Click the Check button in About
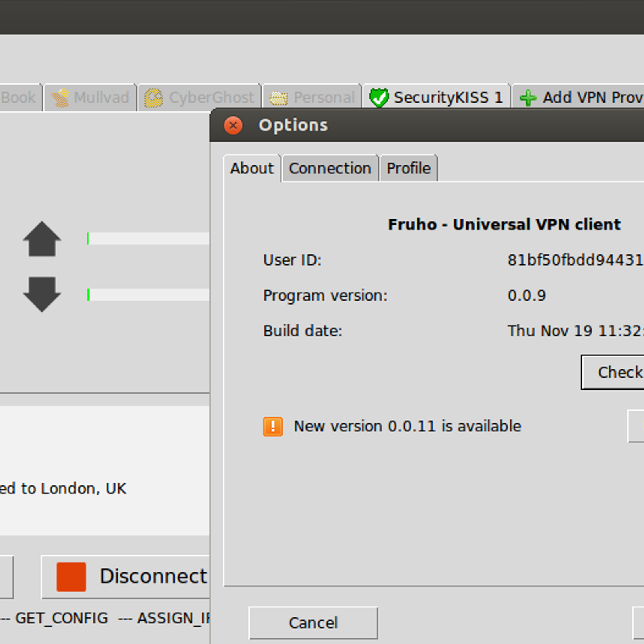644x644 pixels. [613, 372]
